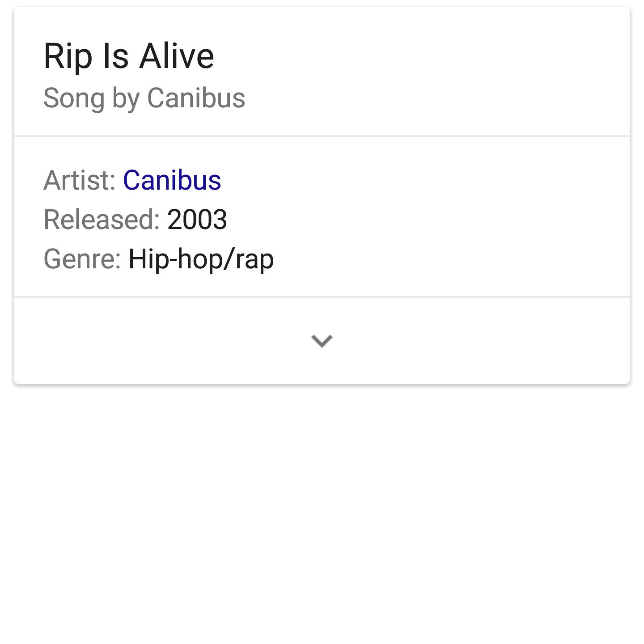This screenshot has height=644, width=644.
Task: Select the "Song by Canibus" subtitle text
Action: tap(144, 98)
